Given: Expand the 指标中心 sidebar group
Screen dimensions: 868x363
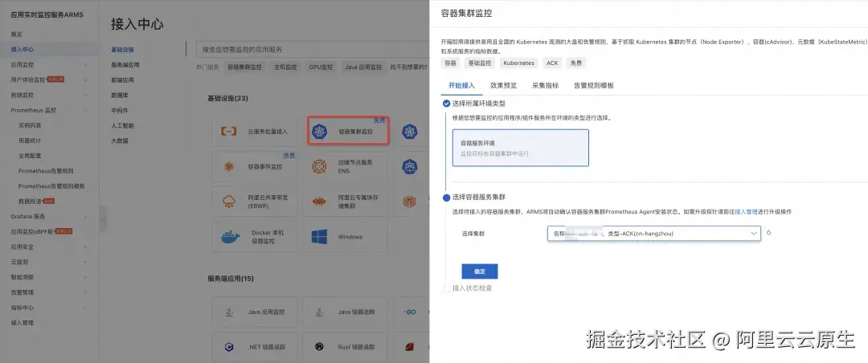Looking at the screenshot, I should pyautogui.click(x=85, y=308).
